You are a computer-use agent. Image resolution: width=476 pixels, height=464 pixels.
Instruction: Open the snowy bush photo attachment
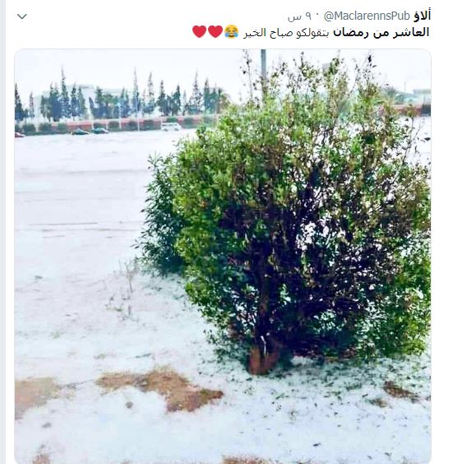(x=223, y=256)
